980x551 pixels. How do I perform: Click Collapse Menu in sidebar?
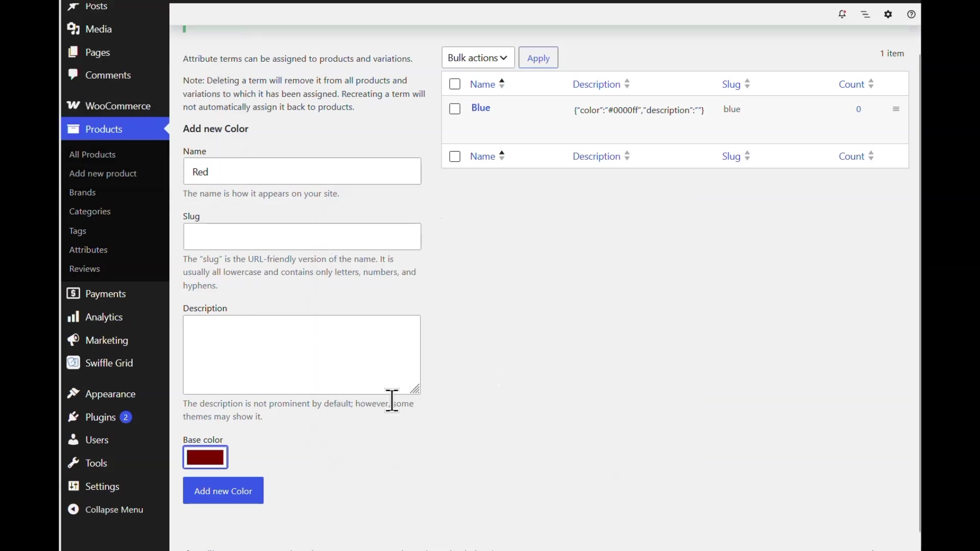tap(106, 510)
